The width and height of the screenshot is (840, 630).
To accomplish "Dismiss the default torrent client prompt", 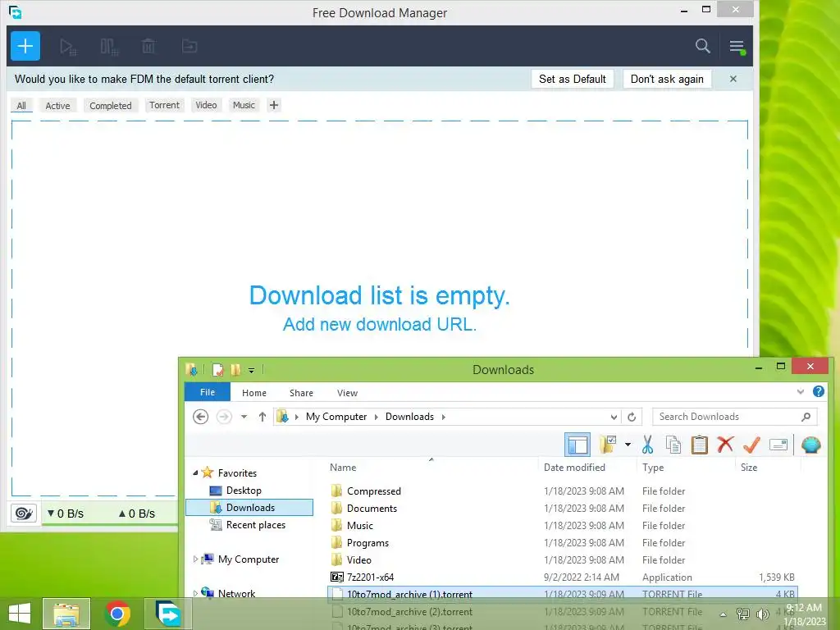I will click(733, 79).
